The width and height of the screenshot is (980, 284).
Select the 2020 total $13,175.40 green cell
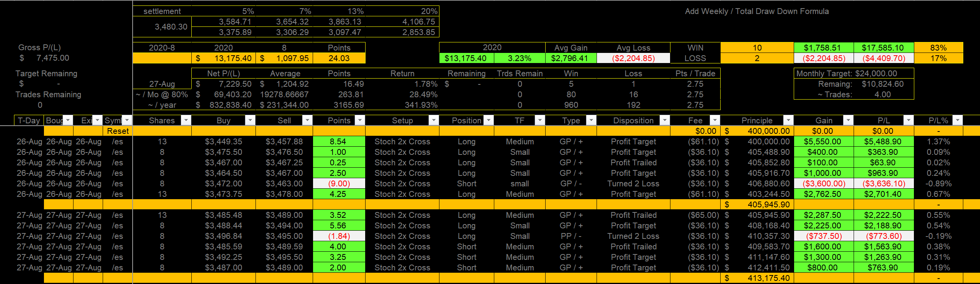point(467,58)
